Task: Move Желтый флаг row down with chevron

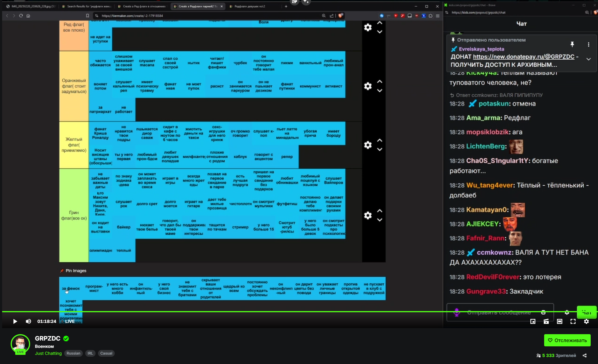Action: coord(379,149)
